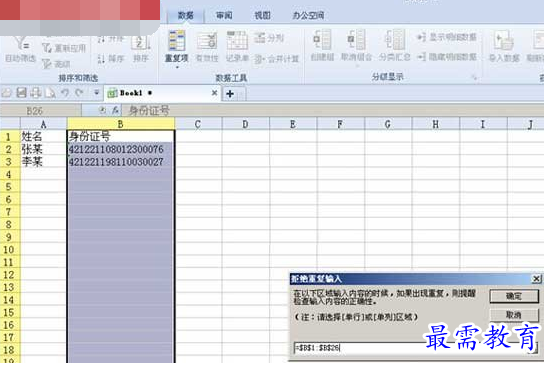Click the print preview icon
This screenshot has height=369, width=547.
point(50,93)
